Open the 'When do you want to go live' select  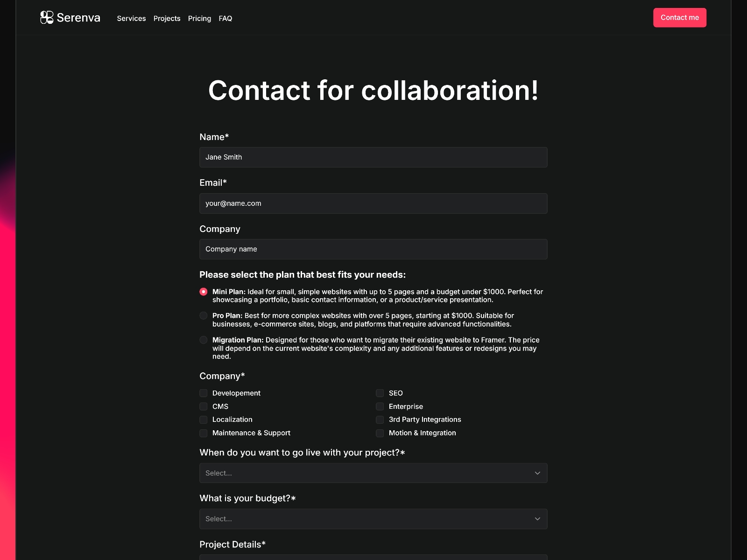373,473
